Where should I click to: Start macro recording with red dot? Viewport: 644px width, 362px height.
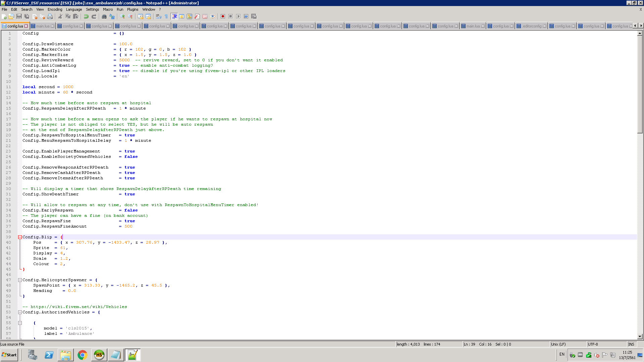pyautogui.click(x=223, y=16)
